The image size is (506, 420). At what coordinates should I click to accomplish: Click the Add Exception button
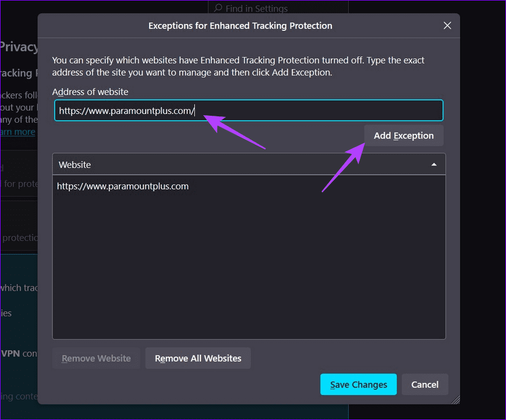pos(404,136)
